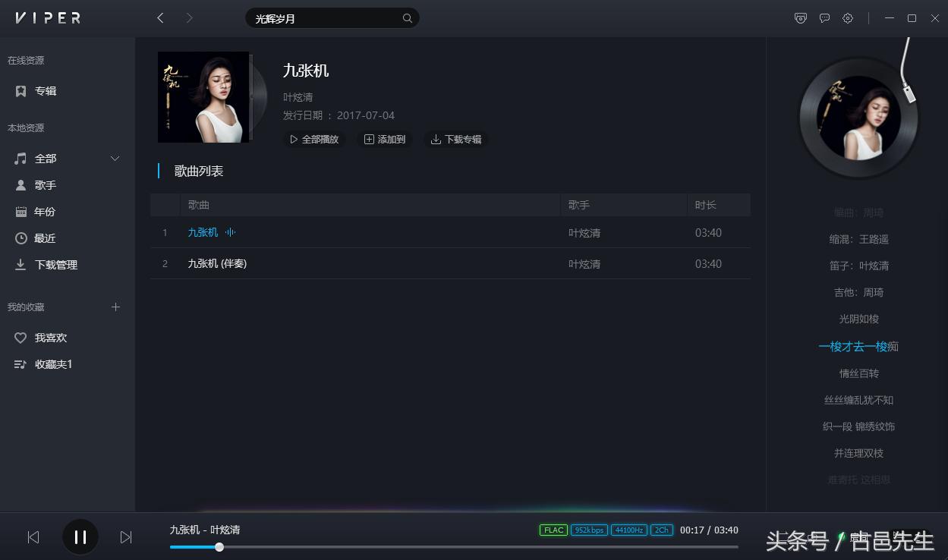Select 歌手 in the sidebar

(x=45, y=184)
